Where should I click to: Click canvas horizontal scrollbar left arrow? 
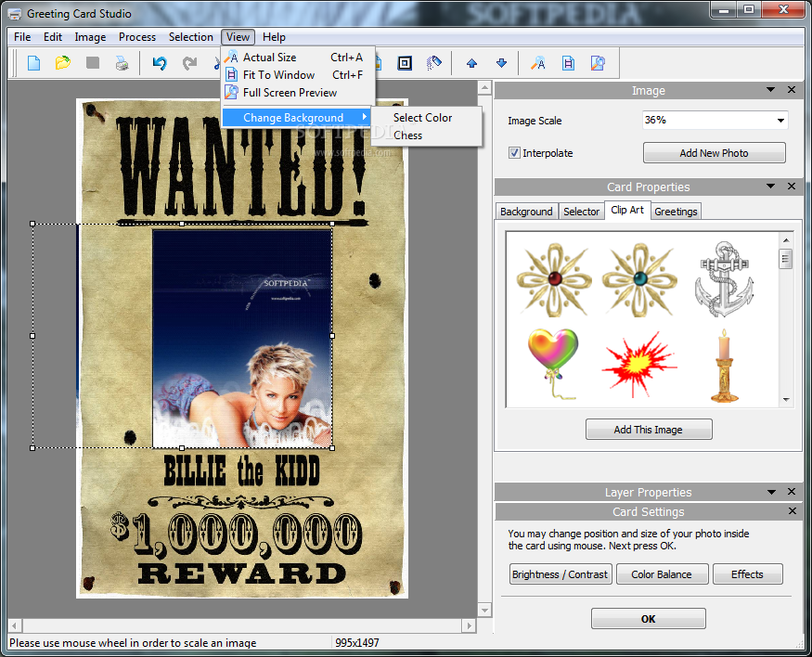point(15,625)
